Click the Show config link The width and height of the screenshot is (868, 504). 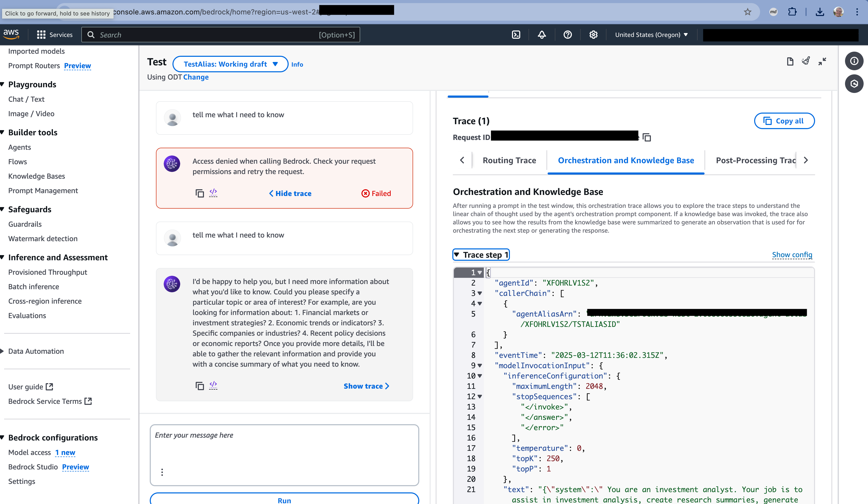tap(792, 255)
